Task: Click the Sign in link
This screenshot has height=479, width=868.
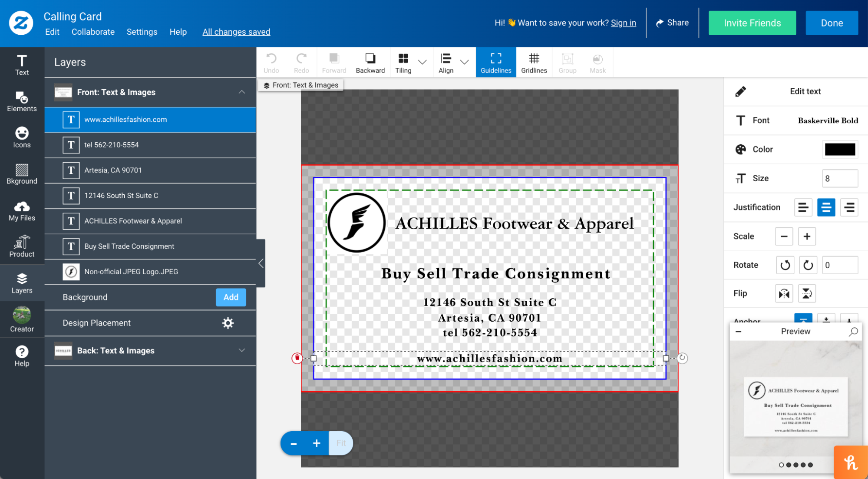Action: 623,23
